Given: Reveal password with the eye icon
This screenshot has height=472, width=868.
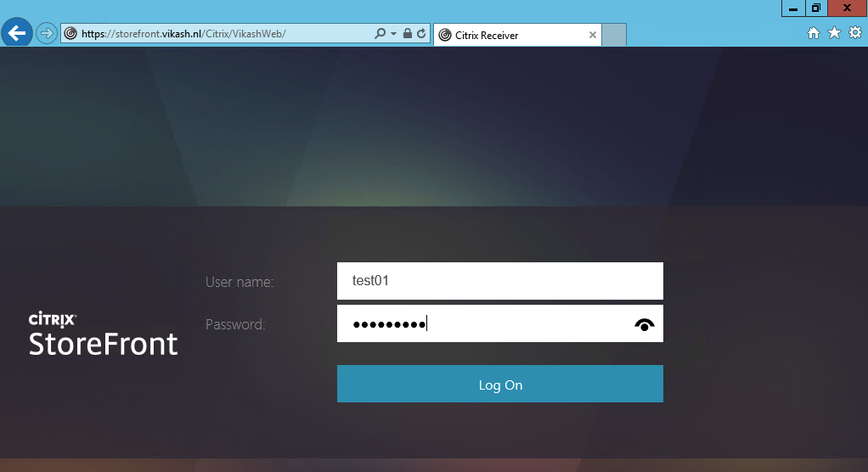Looking at the screenshot, I should (x=645, y=325).
